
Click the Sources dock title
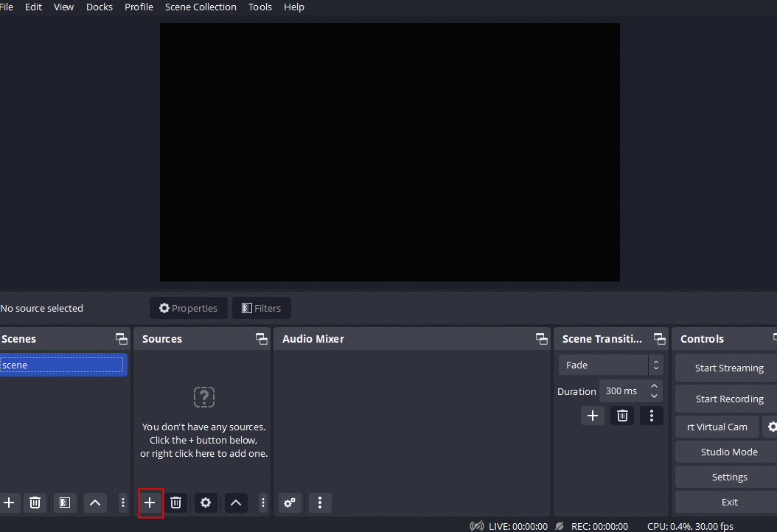162,339
